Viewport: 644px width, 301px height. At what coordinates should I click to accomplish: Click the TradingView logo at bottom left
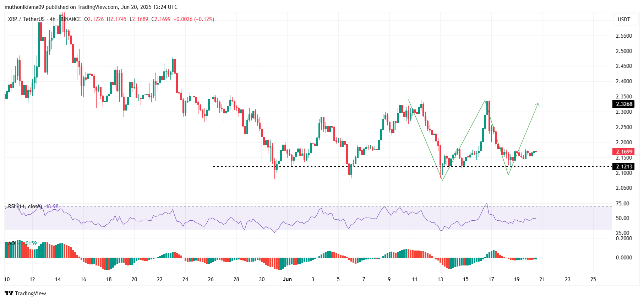click(25, 293)
